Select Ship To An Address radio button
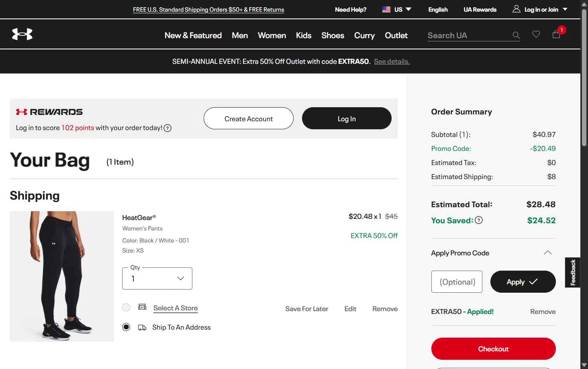This screenshot has width=588, height=369. point(126,327)
